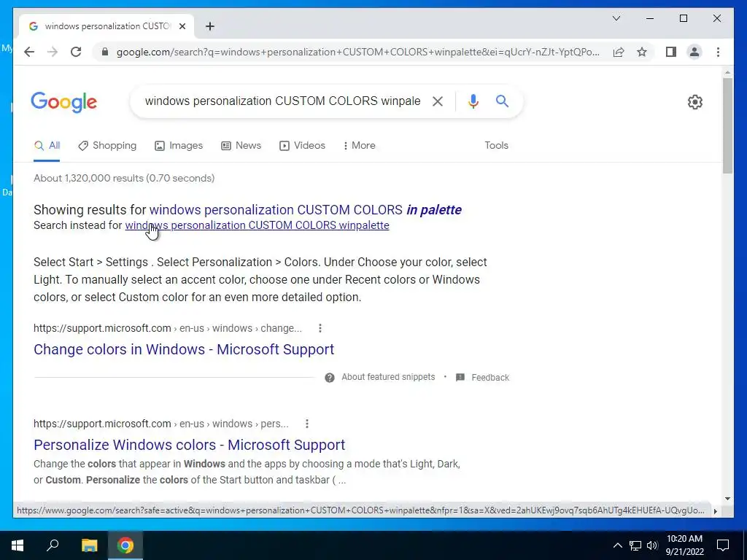The width and height of the screenshot is (747, 560).
Task: Open options dots beside pers... result URL
Action: click(x=307, y=424)
